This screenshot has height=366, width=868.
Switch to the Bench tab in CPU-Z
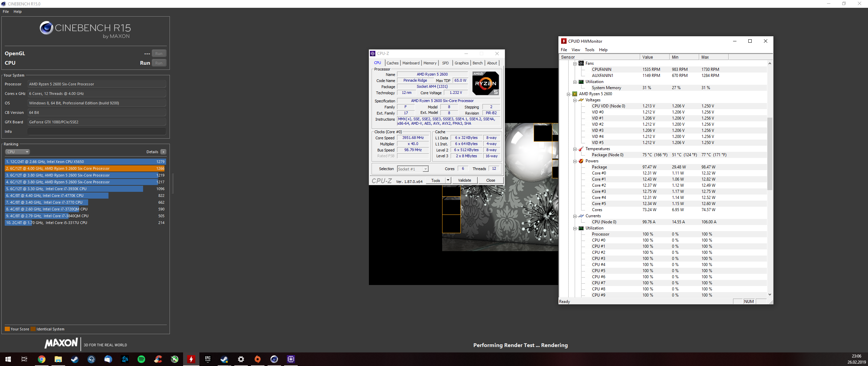(477, 63)
